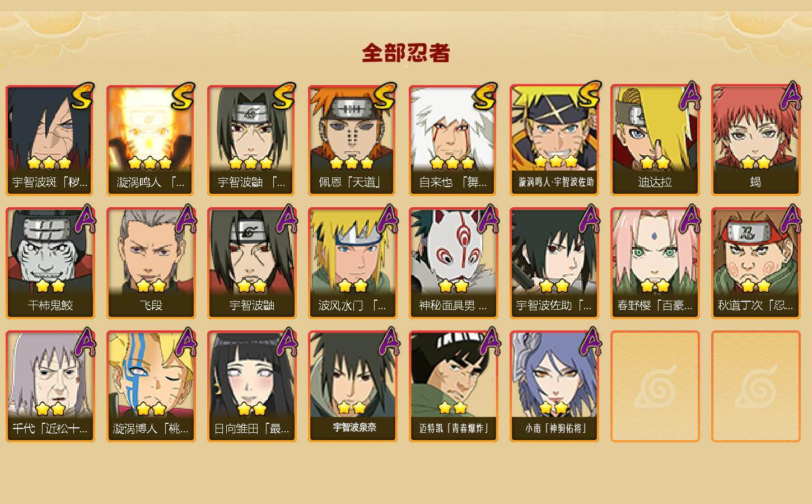Select the A-rank 宇智波鼬 card
Screen dimensions: 812x504
pos(252,263)
